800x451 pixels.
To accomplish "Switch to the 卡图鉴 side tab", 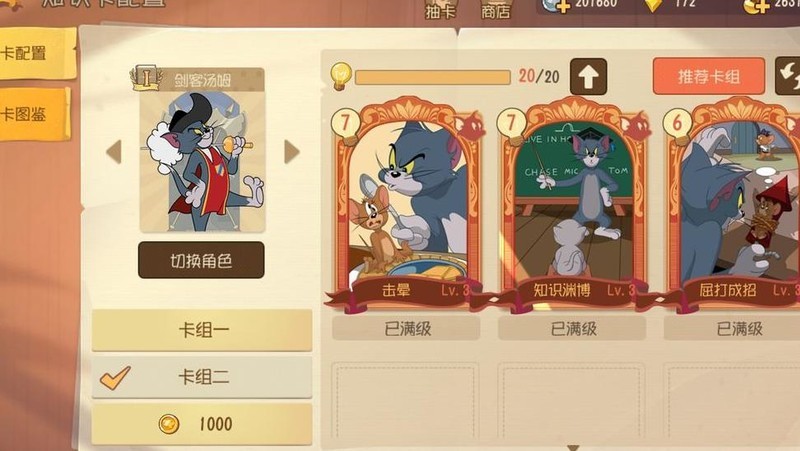I will coord(35,114).
